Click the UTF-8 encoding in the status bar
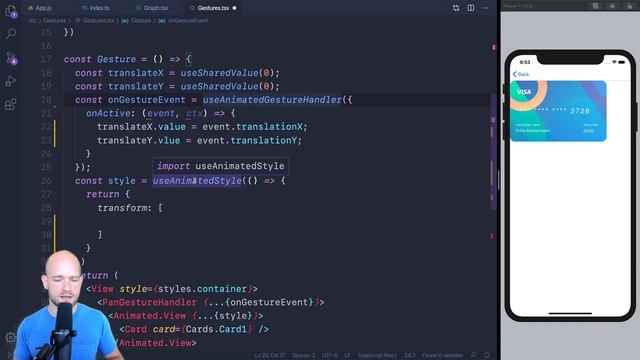 [330, 356]
